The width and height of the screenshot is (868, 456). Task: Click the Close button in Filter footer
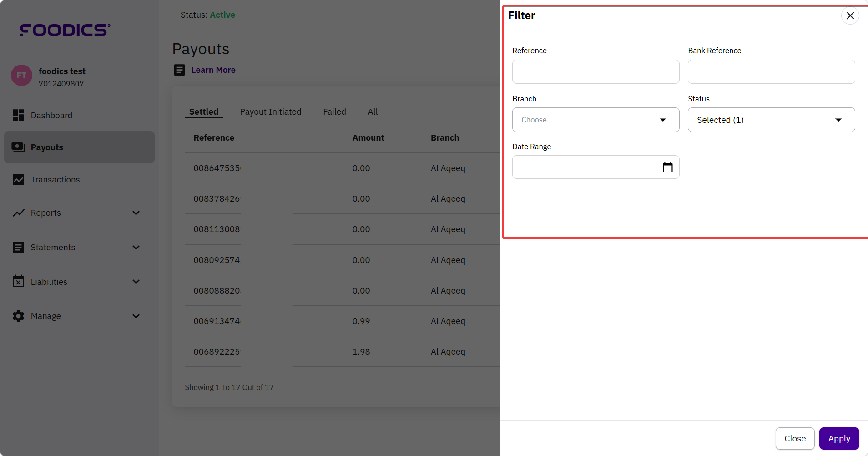[x=795, y=438]
